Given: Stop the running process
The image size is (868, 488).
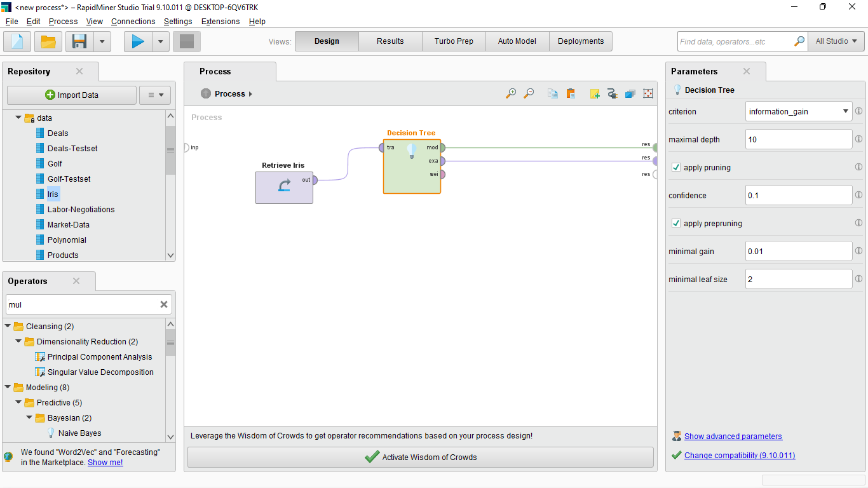Looking at the screenshot, I should (187, 41).
